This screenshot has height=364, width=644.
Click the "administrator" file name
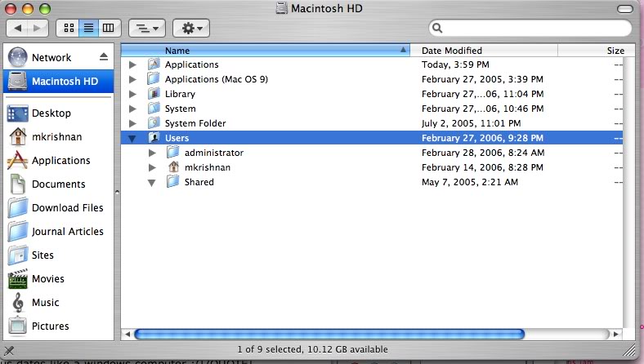(x=214, y=153)
